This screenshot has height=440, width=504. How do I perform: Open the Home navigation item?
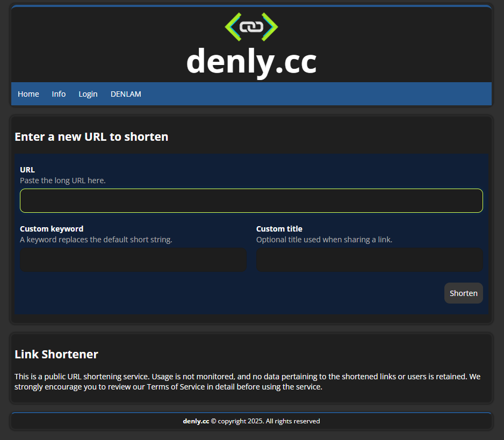(x=28, y=93)
